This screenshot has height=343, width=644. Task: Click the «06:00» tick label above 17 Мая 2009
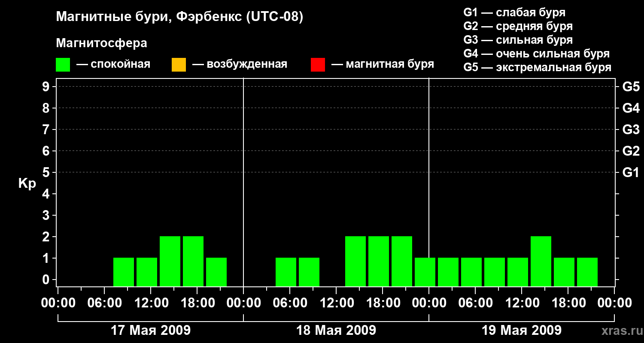click(104, 303)
